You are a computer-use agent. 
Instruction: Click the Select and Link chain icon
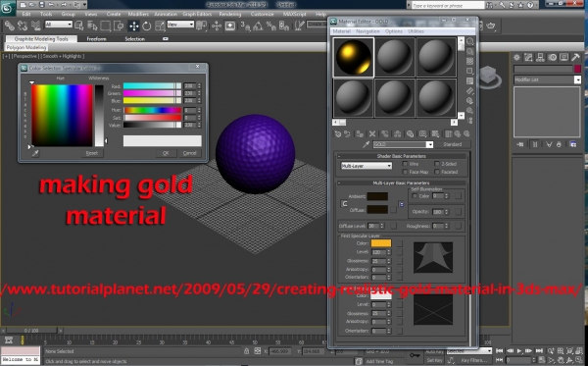coord(10,26)
